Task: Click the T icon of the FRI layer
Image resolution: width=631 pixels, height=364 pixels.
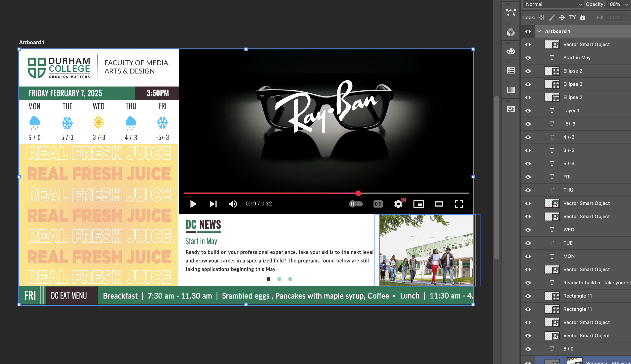Action: (552, 177)
